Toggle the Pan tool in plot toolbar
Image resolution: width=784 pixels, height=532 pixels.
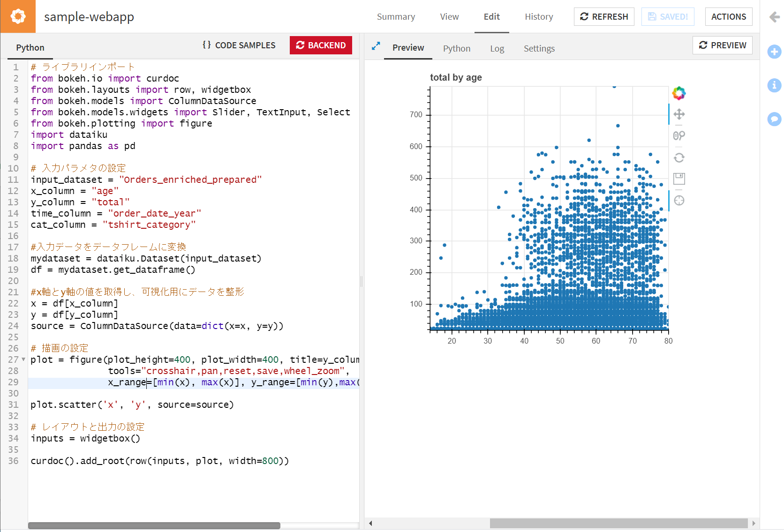tap(679, 114)
